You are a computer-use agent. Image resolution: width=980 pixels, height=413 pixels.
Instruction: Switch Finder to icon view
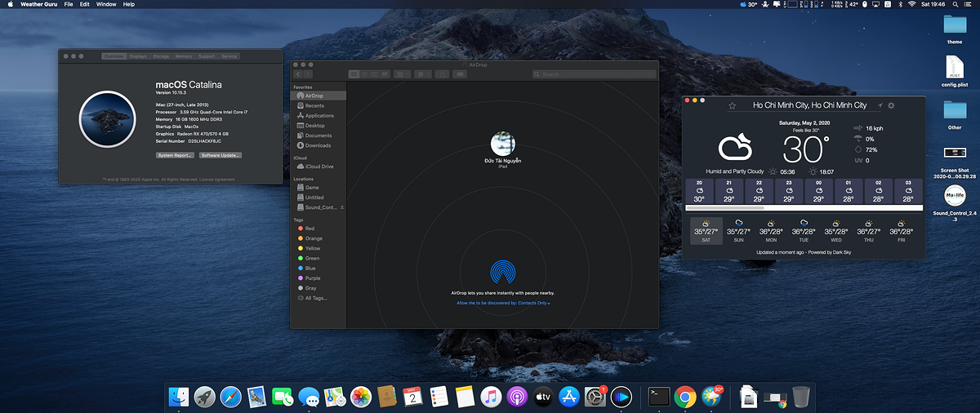(x=354, y=74)
